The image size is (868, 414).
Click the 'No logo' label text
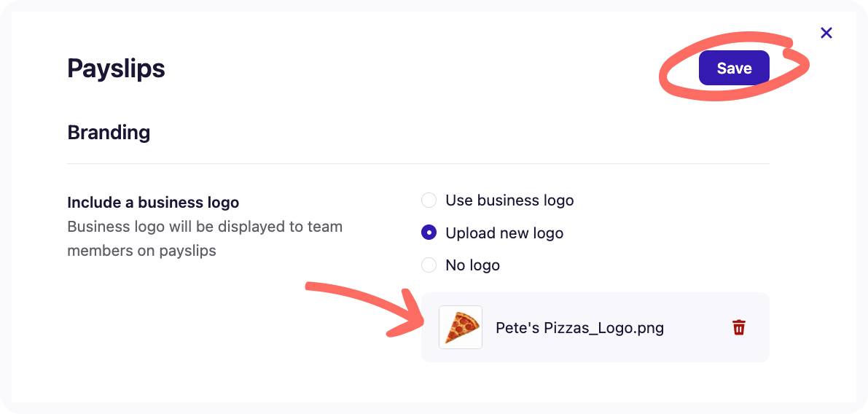pyautogui.click(x=473, y=265)
